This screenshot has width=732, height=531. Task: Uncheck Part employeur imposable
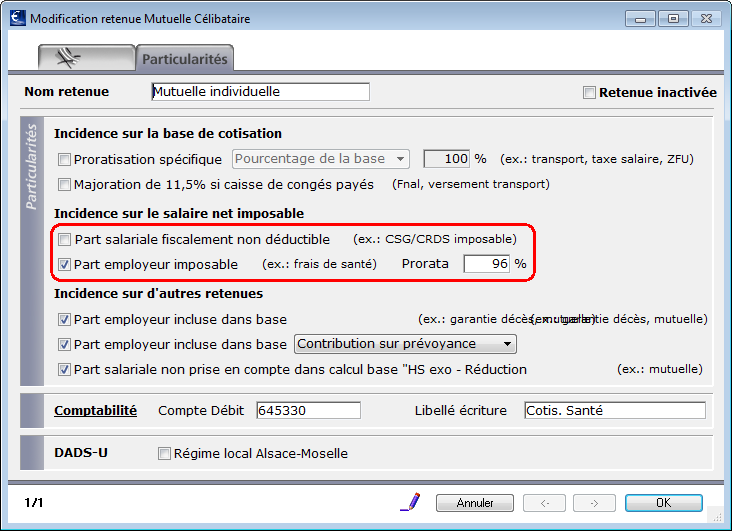[x=64, y=265]
